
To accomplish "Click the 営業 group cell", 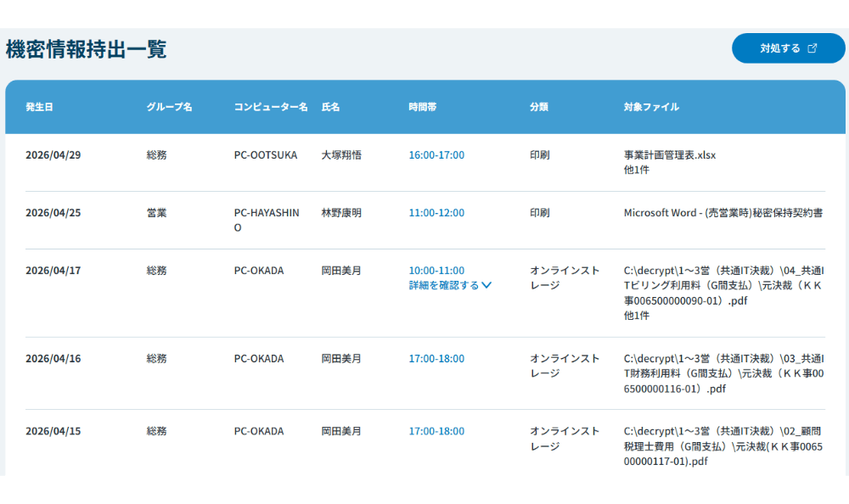I will tap(156, 213).
